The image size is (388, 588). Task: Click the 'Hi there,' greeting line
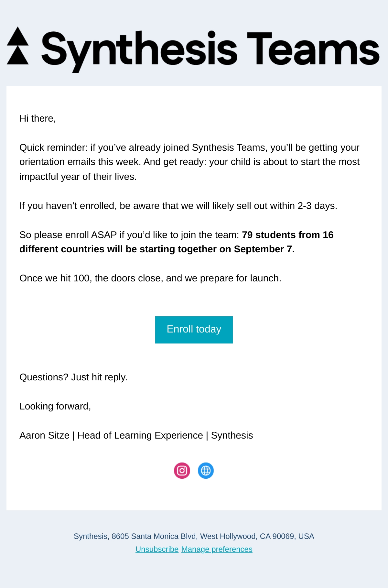pos(38,118)
